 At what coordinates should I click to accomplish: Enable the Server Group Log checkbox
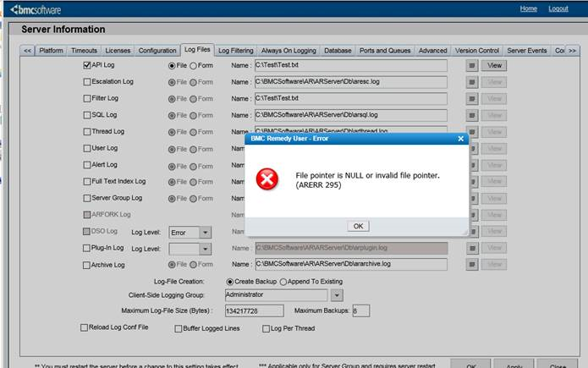pos(87,198)
